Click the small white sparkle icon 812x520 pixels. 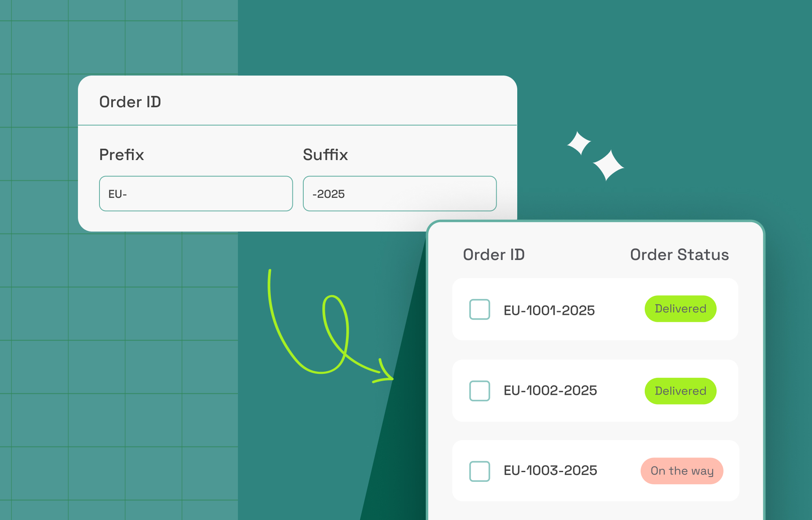(x=579, y=143)
